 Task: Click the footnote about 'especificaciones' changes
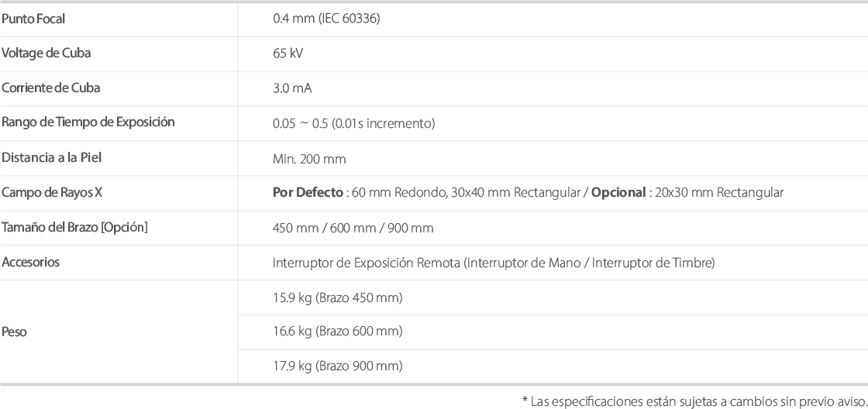pos(694,400)
